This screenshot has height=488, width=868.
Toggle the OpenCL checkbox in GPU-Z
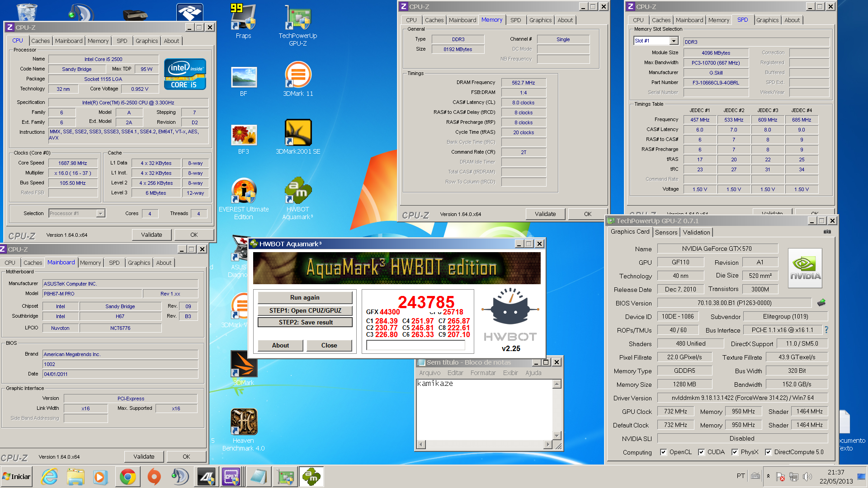(x=663, y=452)
